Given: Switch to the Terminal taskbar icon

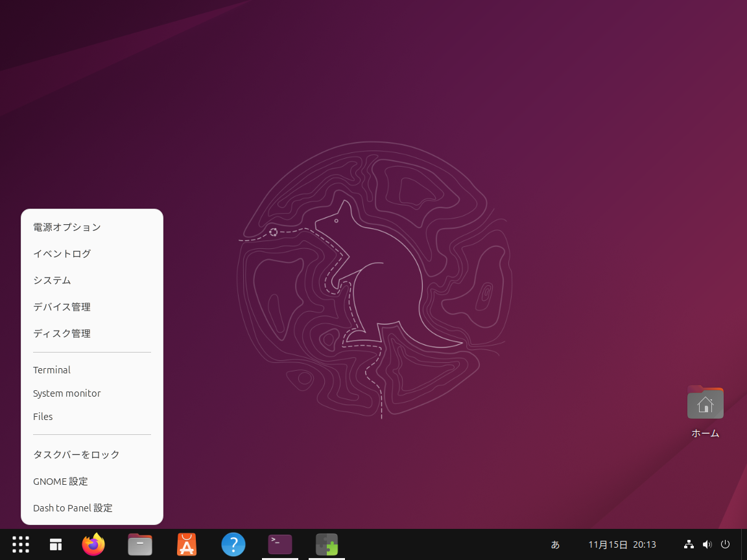Looking at the screenshot, I should (x=280, y=544).
